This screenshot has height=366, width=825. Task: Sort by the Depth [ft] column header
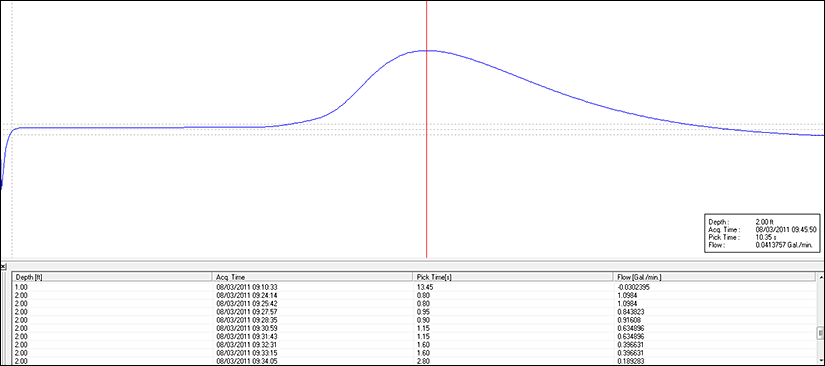[x=112, y=277]
